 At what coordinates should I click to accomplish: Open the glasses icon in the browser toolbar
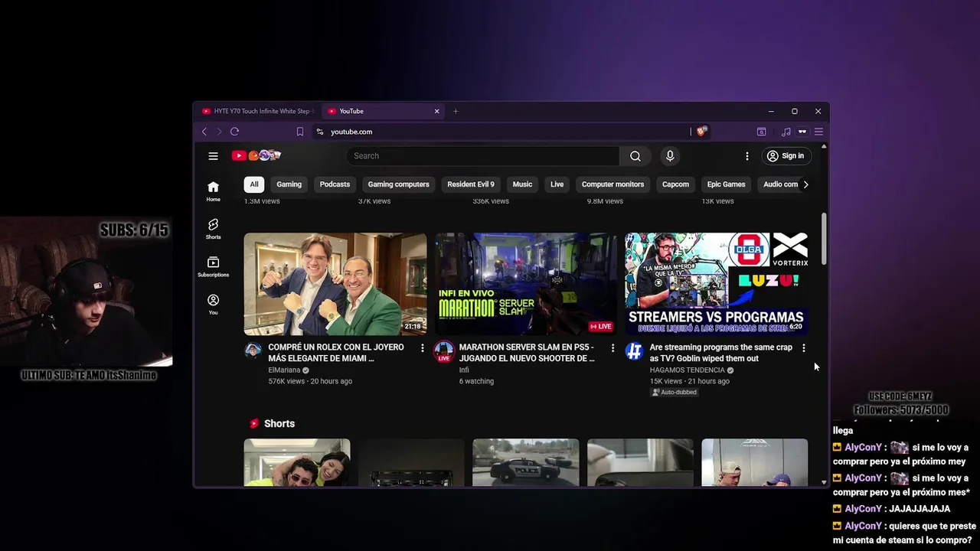[x=802, y=132]
